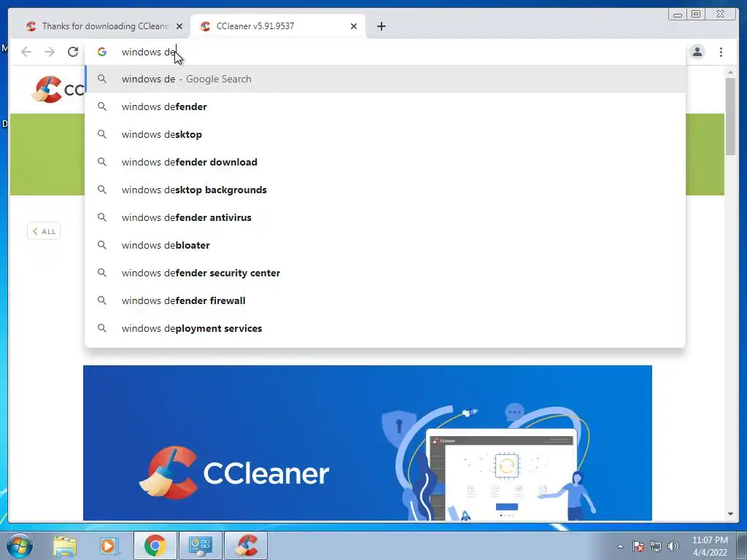Pick the 'windows defender' suggestion

385,106
